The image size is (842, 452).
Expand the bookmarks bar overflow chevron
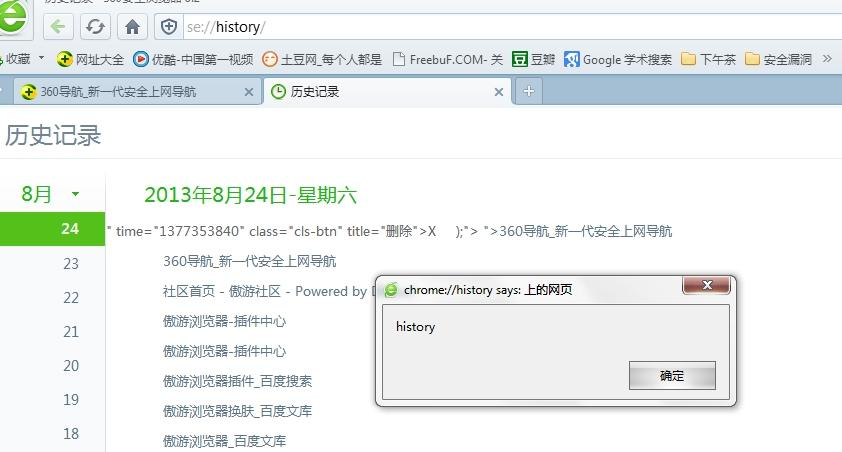point(827,59)
